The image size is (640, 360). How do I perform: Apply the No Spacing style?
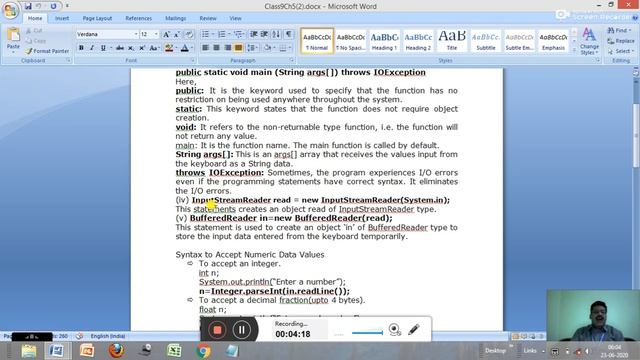click(351, 41)
